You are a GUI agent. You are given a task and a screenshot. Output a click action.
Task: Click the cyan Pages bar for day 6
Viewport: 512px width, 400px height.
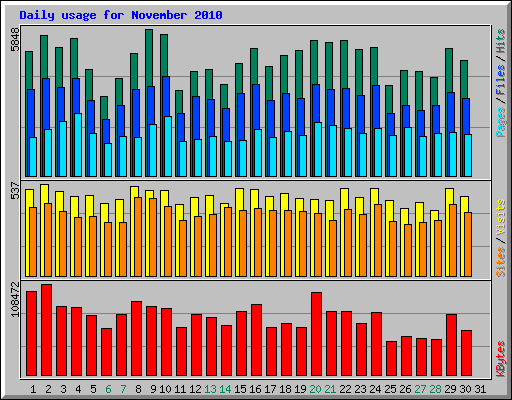108,160
